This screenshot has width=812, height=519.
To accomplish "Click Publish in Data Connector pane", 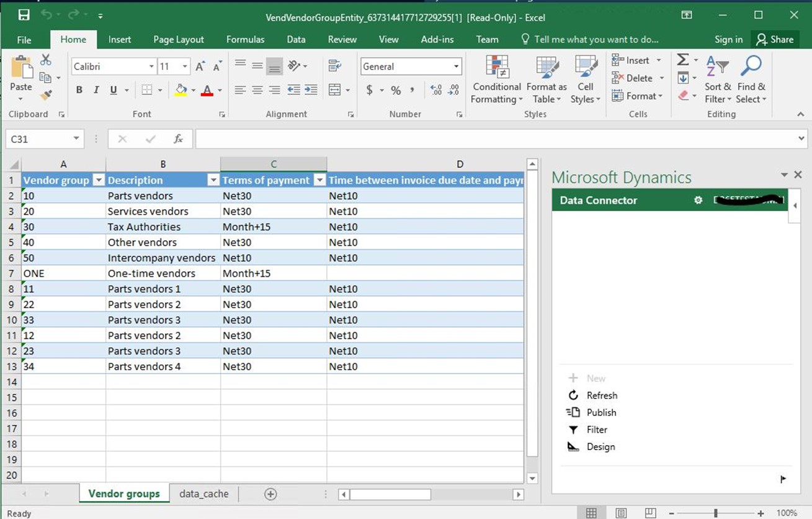I will [592, 412].
